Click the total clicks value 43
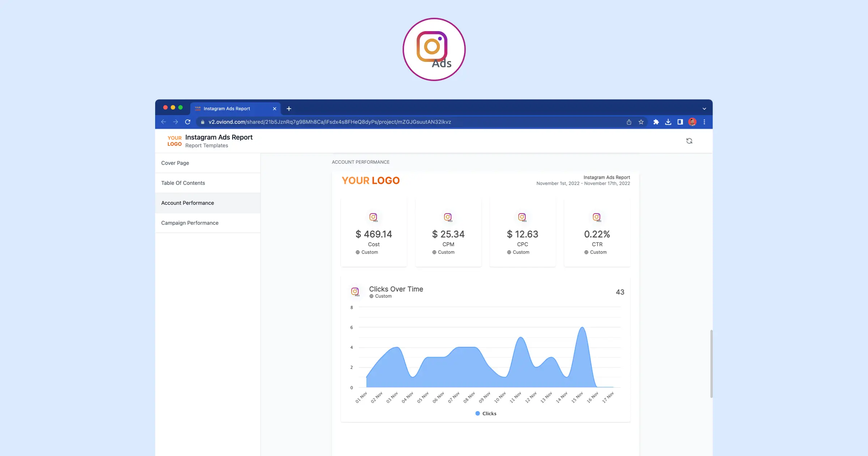 [x=620, y=292]
